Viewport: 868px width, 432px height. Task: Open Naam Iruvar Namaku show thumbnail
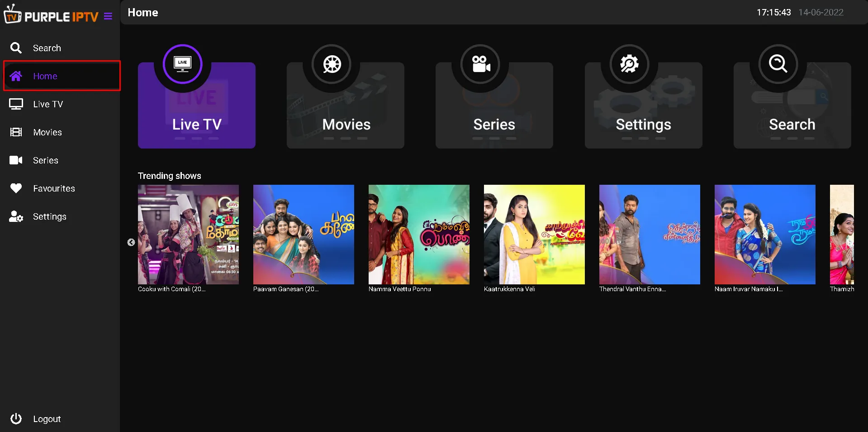click(x=765, y=235)
